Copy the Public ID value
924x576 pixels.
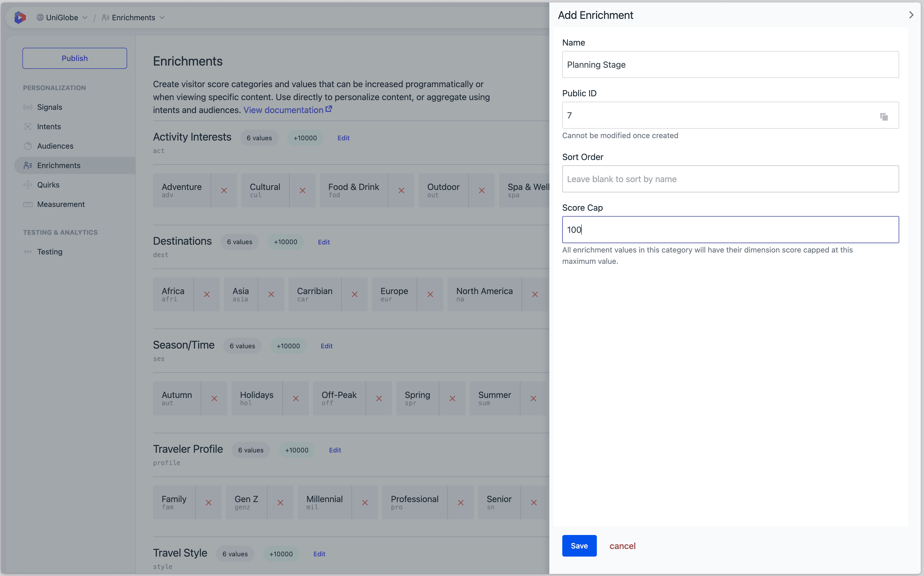[x=884, y=117]
